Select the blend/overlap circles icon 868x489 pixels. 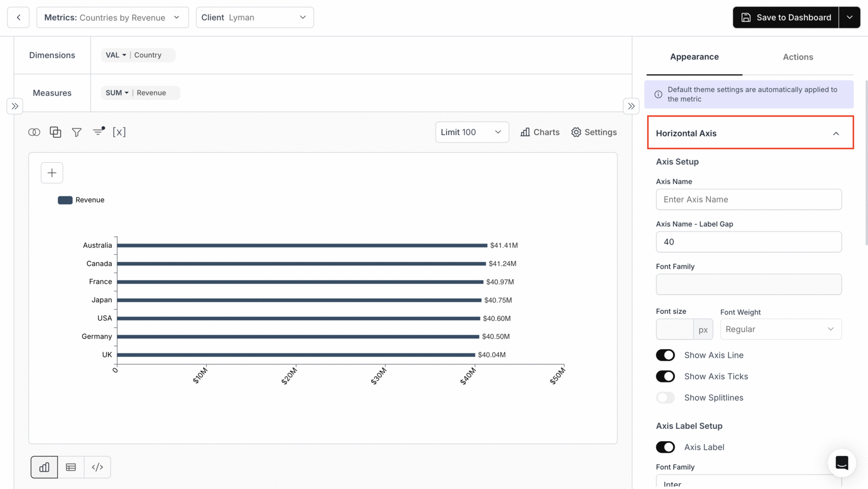pos(34,132)
